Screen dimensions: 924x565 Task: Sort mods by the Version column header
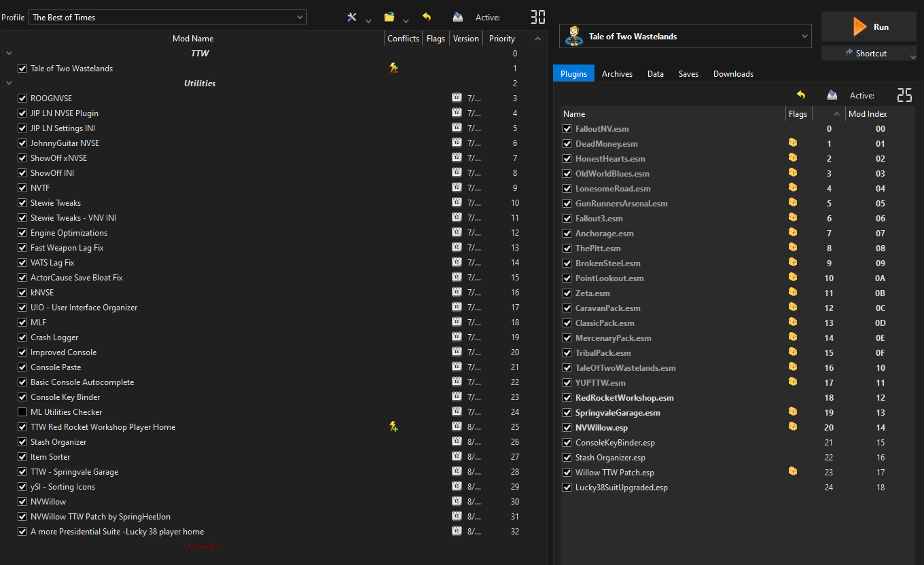[x=466, y=39]
